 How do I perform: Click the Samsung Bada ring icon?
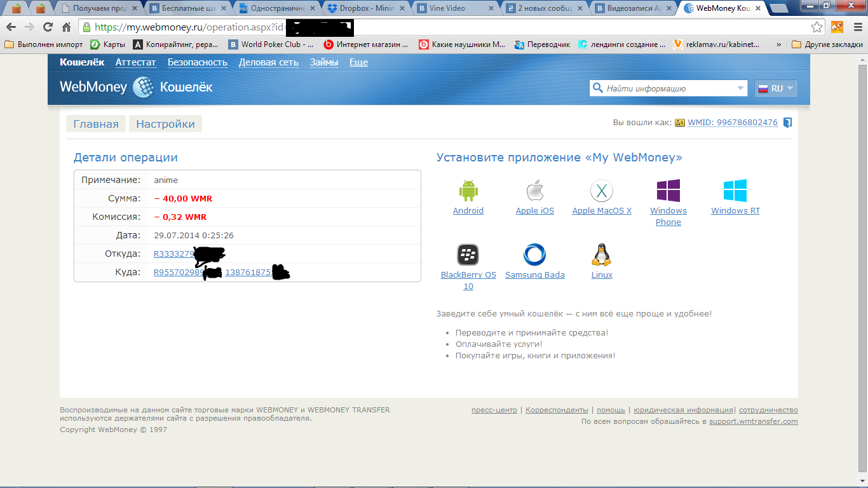point(535,255)
